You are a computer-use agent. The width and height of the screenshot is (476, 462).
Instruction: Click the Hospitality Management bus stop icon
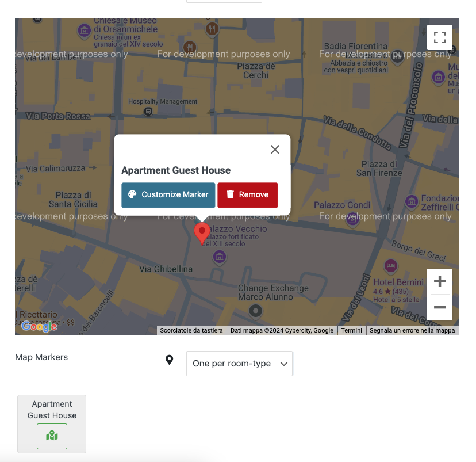point(148,112)
